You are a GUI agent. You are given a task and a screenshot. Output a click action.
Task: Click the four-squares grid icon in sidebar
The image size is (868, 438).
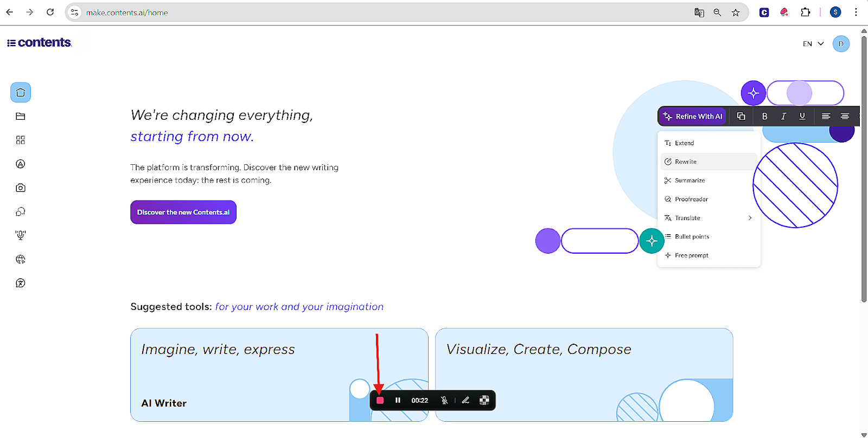click(21, 140)
